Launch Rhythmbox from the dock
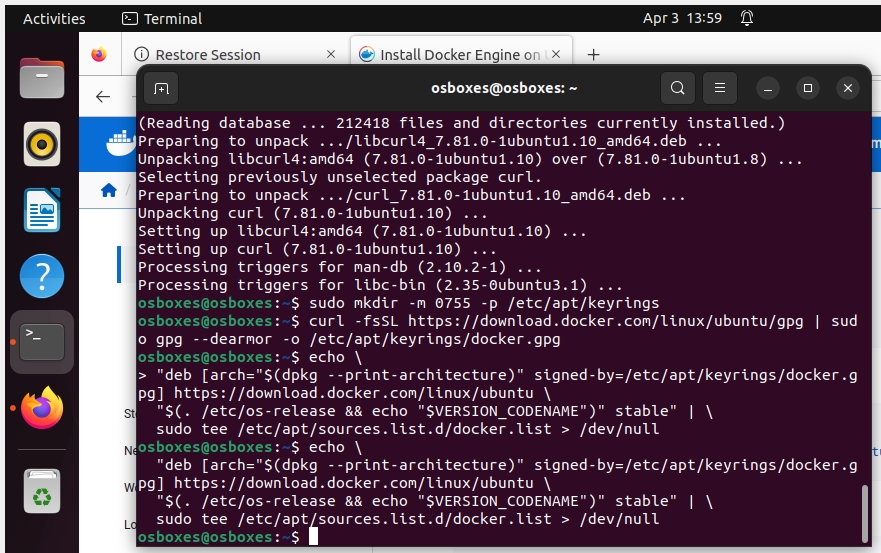Viewport: 881px width, 553px height. click(x=42, y=144)
